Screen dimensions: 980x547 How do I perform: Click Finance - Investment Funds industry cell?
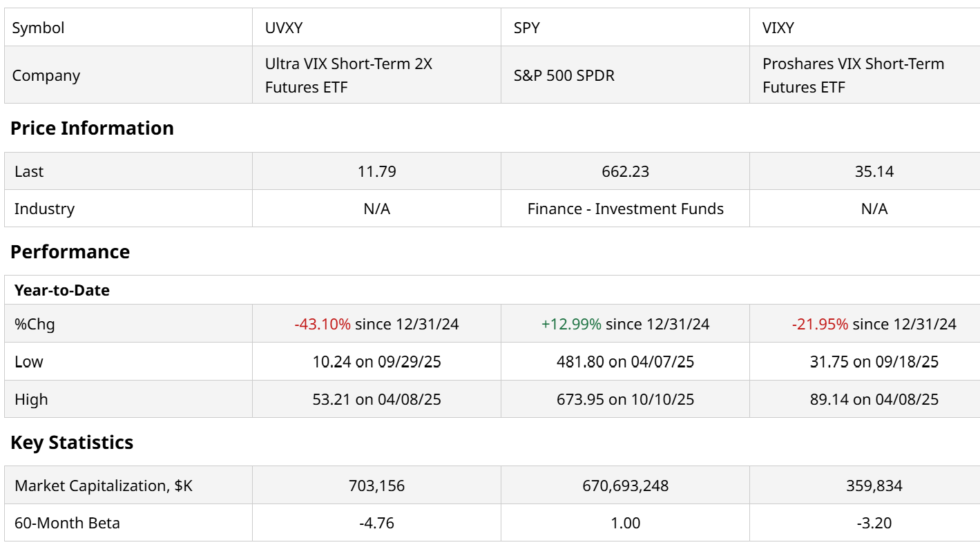[x=625, y=209]
